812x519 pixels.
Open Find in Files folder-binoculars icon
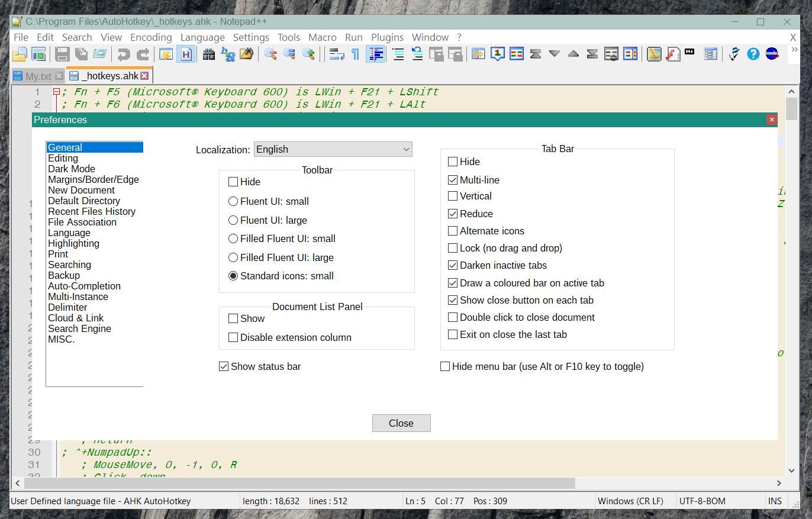(x=247, y=54)
